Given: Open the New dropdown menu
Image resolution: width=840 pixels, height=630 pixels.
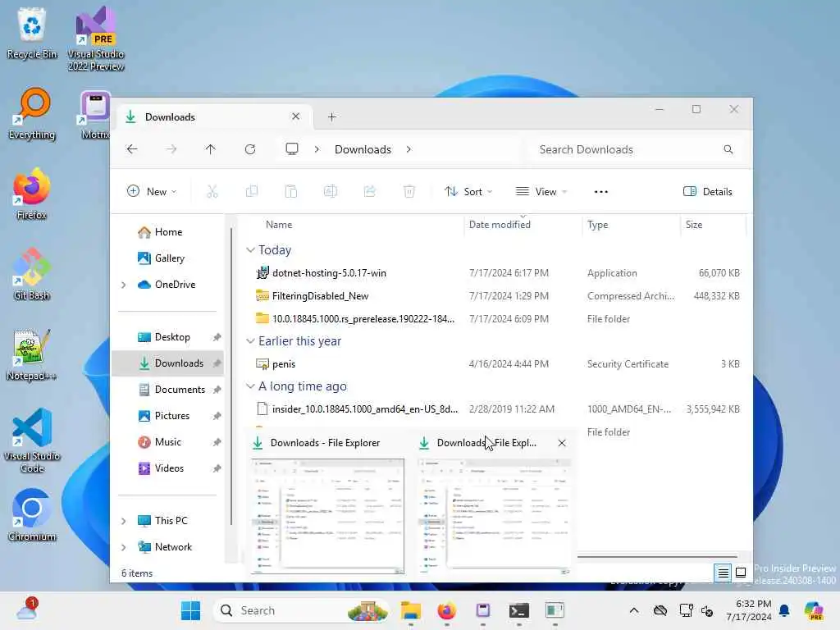Looking at the screenshot, I should pos(152,191).
